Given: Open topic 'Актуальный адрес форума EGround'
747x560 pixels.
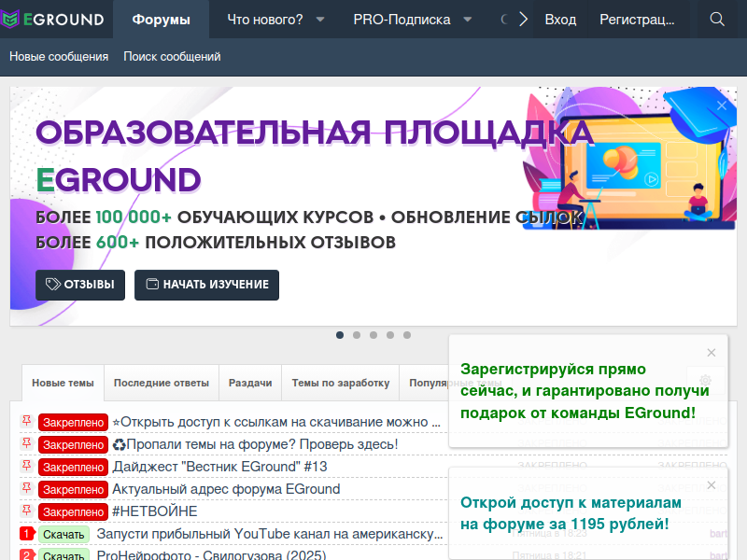Looking at the screenshot, I should [x=226, y=489].
